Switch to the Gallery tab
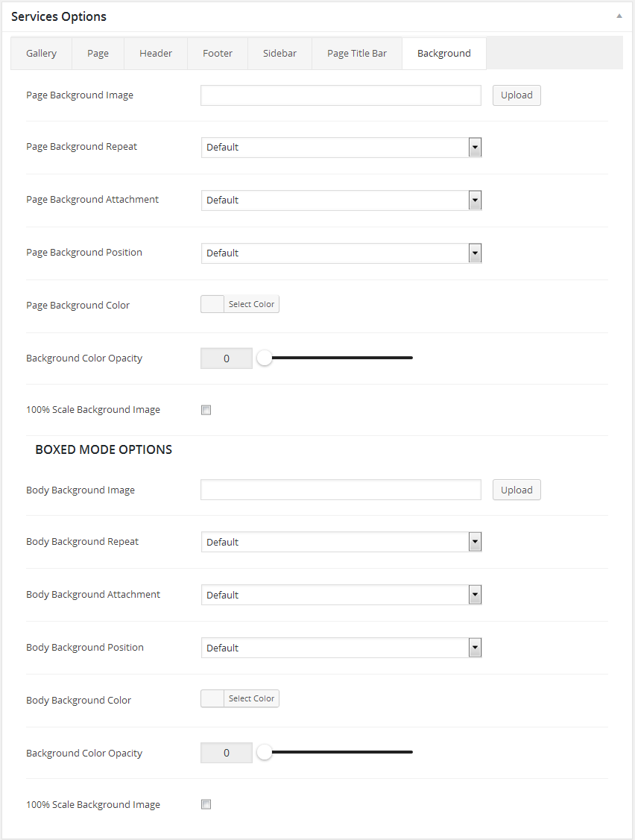 (x=41, y=54)
